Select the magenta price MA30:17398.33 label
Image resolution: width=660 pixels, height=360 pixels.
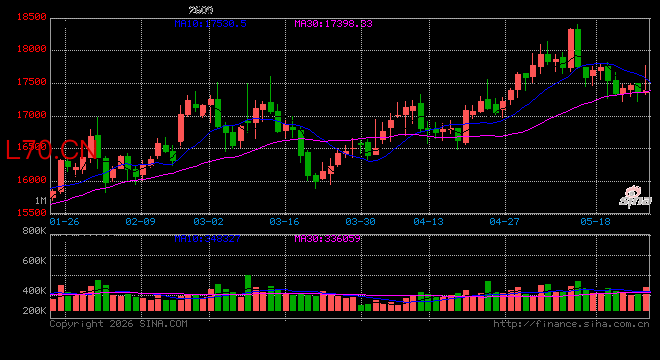[x=333, y=24]
